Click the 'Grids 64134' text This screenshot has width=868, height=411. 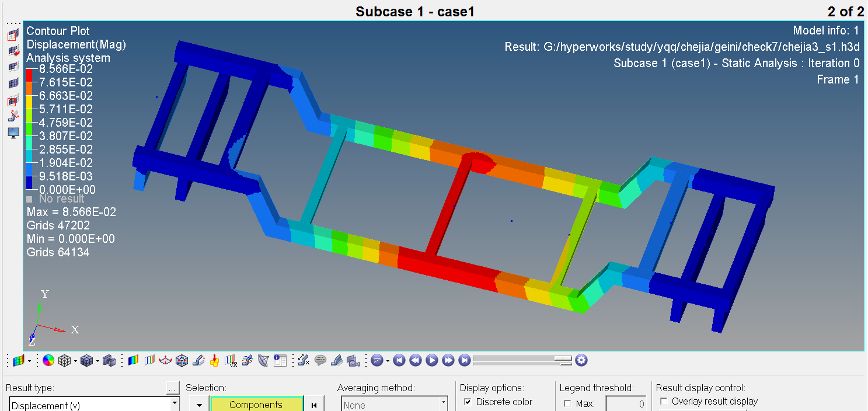(58, 252)
